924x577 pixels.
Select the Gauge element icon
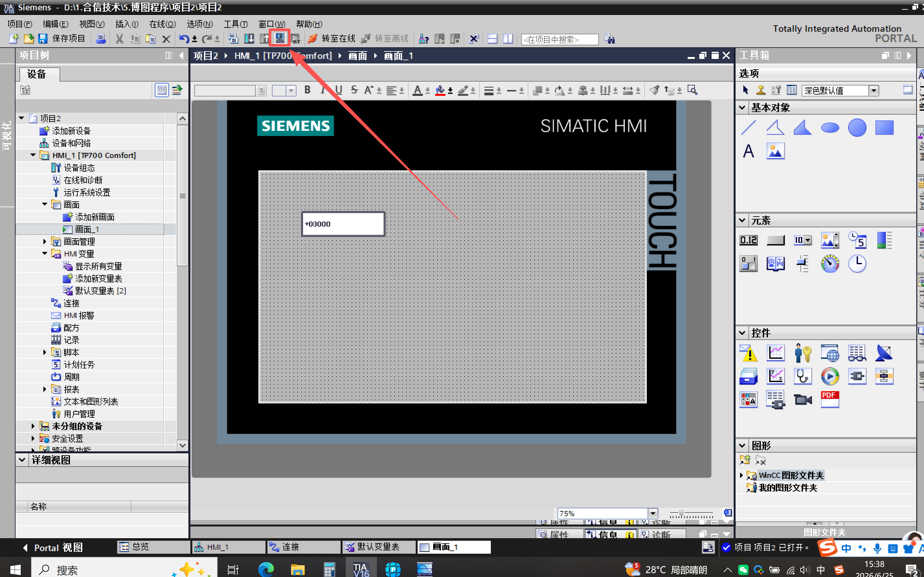pyautogui.click(x=830, y=264)
